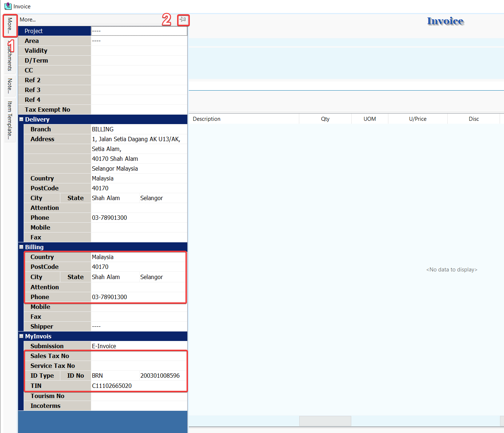
Task: Click the Invoice window title icon
Action: point(8,6)
